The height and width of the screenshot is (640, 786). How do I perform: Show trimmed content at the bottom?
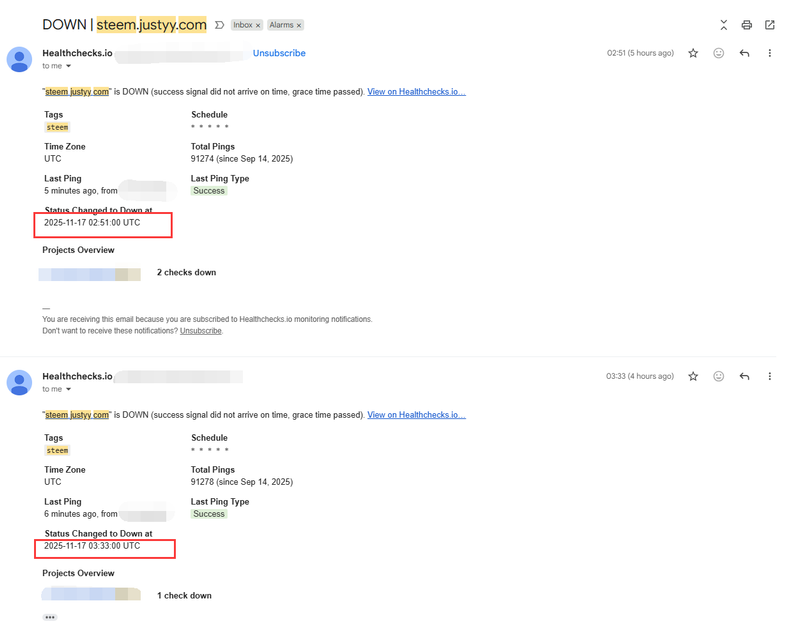pos(50,617)
